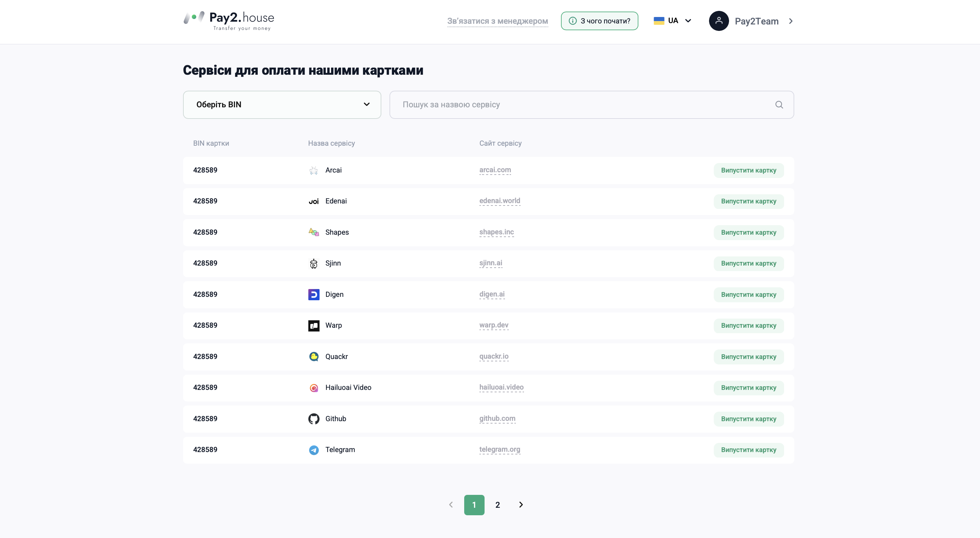Screen dimensions: 980x538
Task: Click the Arcai service icon
Action: [313, 170]
